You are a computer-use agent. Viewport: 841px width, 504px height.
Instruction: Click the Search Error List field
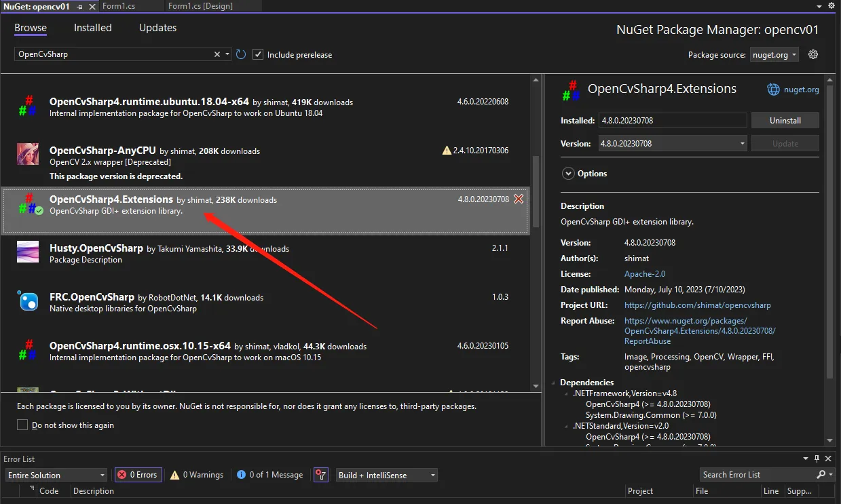(757, 475)
